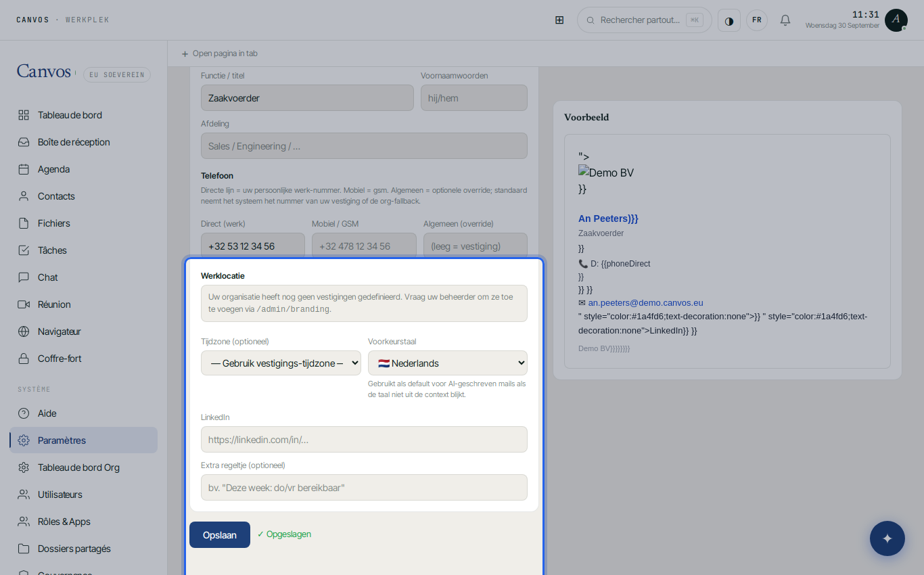Click the Chat bubble icon
Image resolution: width=924 pixels, height=575 pixels.
point(24,277)
